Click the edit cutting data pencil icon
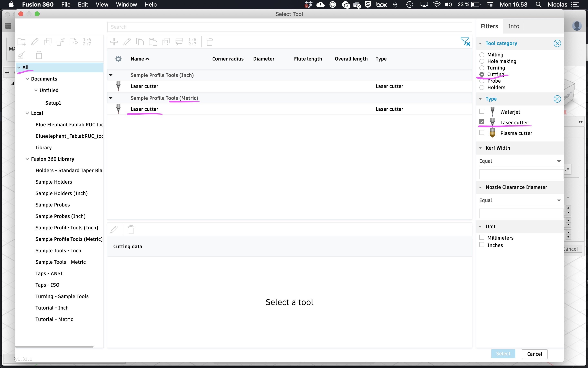This screenshot has height=368, width=588. coord(114,229)
